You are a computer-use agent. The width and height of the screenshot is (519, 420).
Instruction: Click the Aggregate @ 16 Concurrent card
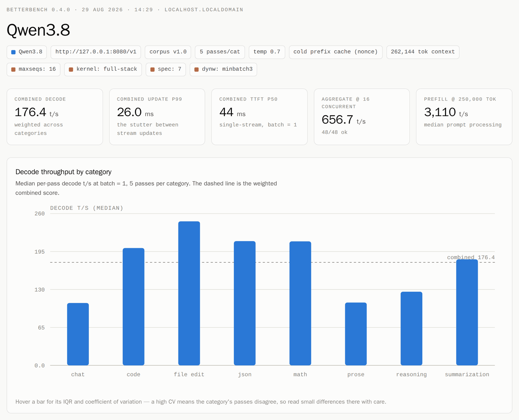tap(362, 117)
